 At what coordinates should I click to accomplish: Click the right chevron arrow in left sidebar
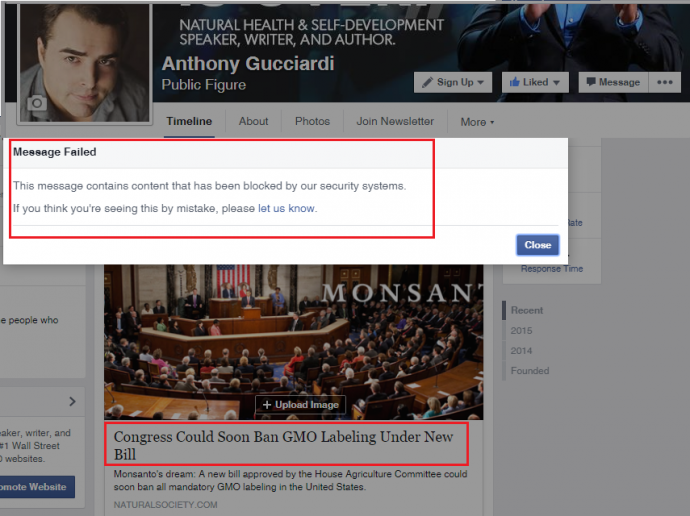pyautogui.click(x=73, y=402)
